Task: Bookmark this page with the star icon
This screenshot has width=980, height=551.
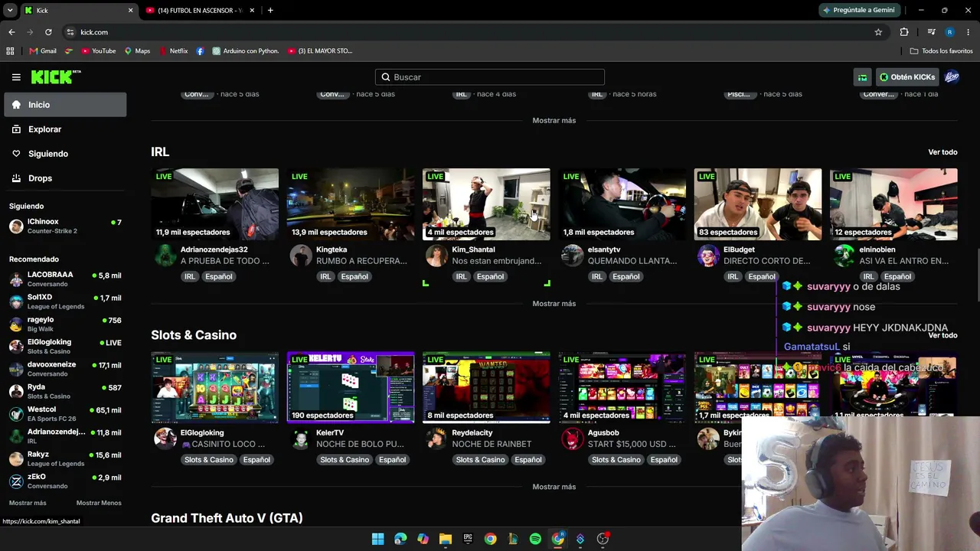Action: [878, 32]
